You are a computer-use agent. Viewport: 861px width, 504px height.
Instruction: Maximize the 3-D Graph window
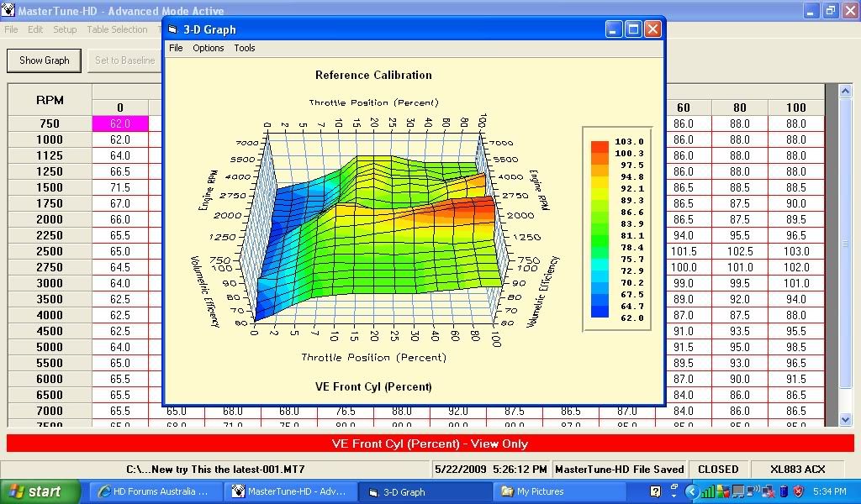633,29
